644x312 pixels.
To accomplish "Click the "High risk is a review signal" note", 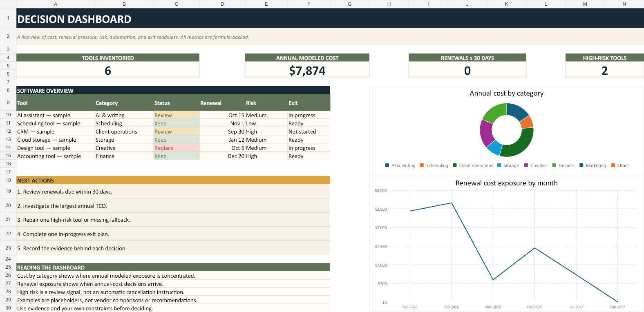I will tap(173, 292).
